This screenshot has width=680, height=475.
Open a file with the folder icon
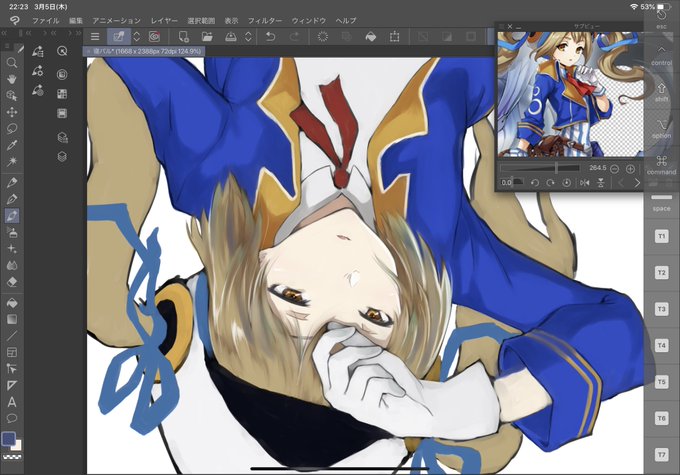coord(207,36)
